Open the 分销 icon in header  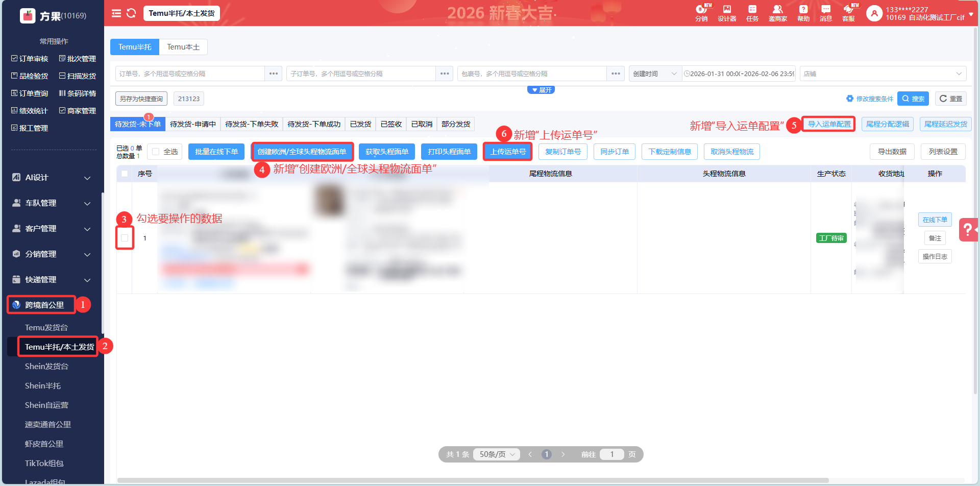pos(701,13)
